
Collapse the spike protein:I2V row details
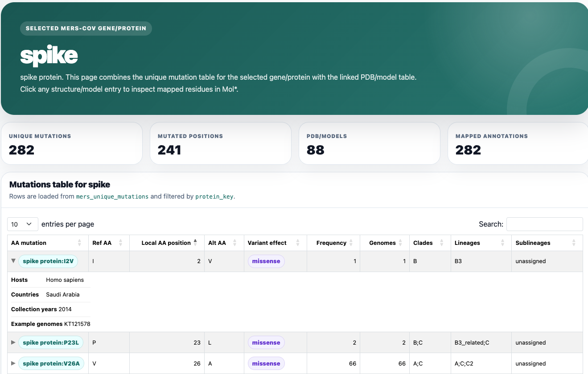point(13,261)
